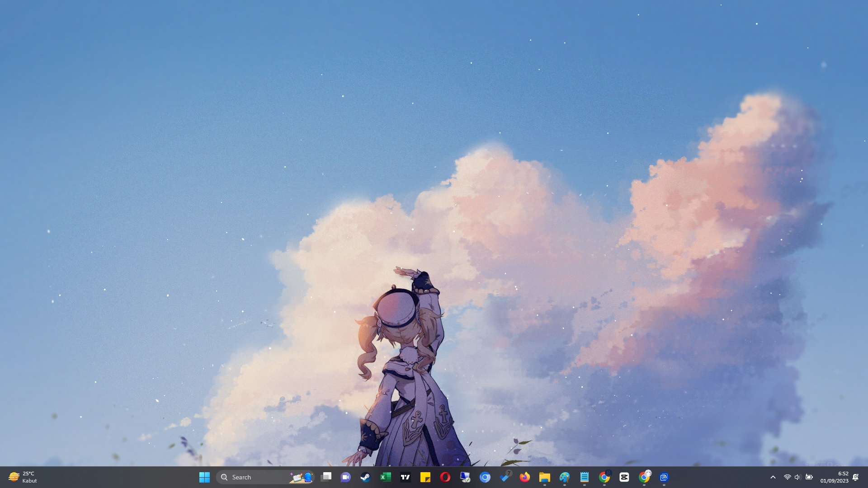Open Task View from taskbar
Viewport: 868px width, 488px height.
326,477
